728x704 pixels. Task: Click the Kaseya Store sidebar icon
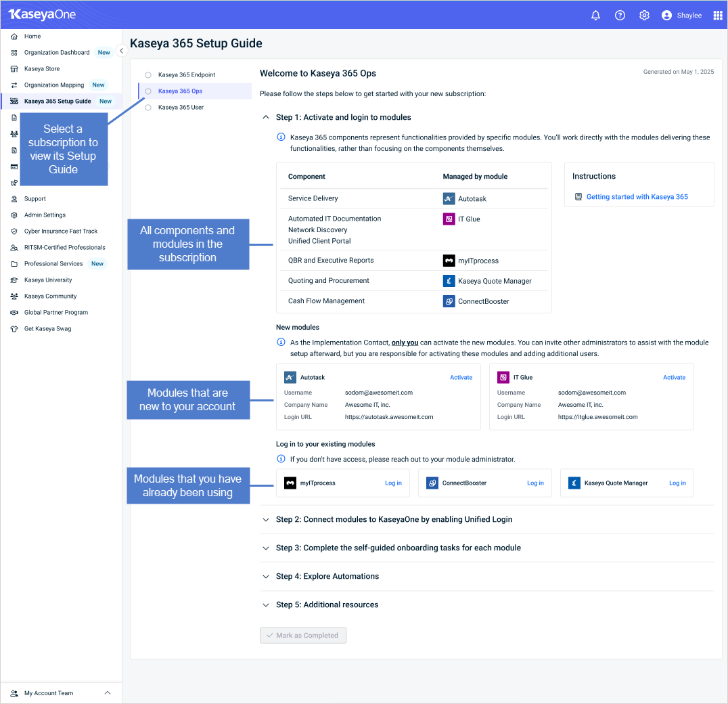point(14,69)
